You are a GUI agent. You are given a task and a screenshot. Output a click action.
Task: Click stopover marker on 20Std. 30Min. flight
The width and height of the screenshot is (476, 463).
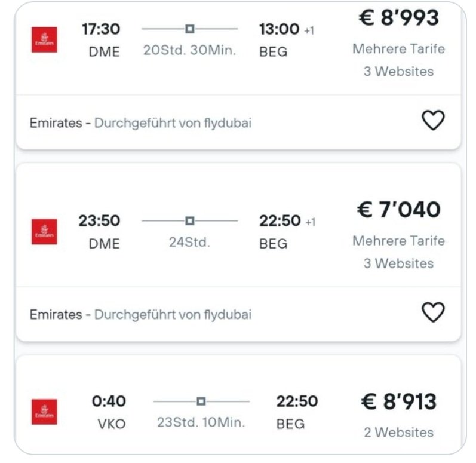pos(189,29)
